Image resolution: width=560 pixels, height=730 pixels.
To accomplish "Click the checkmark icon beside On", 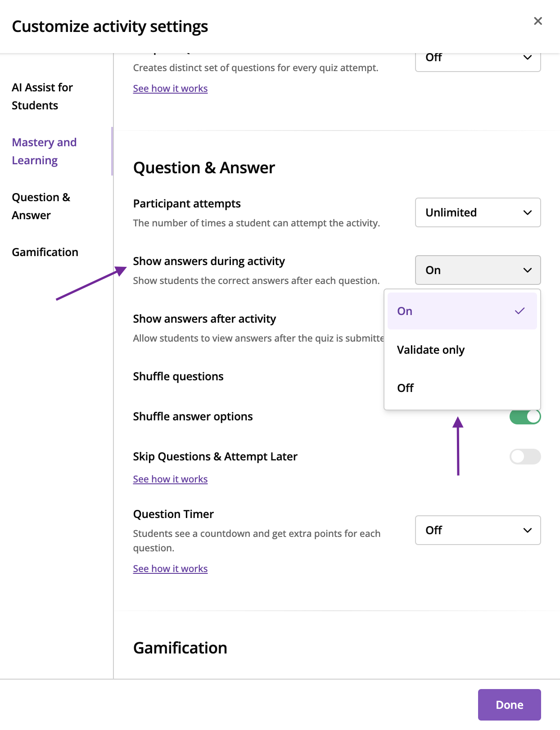I will 519,311.
